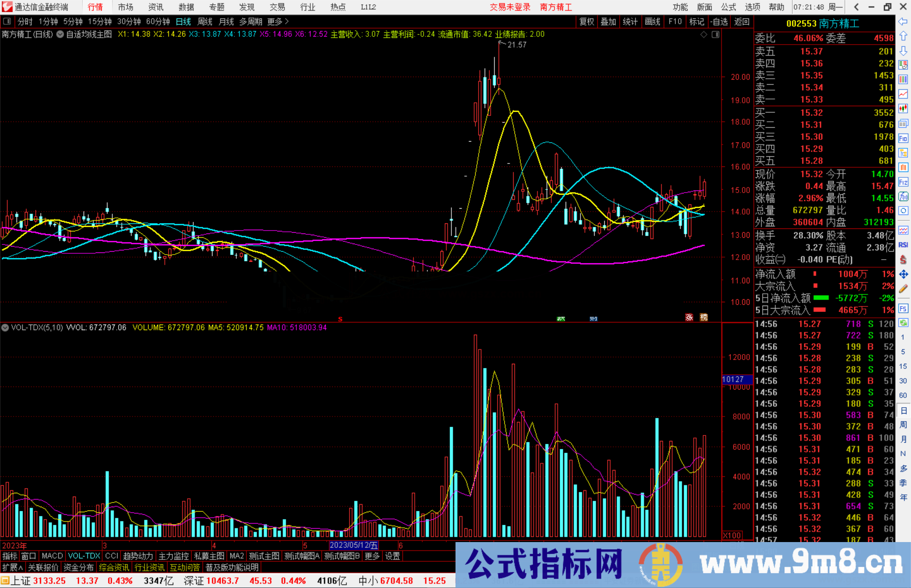911x588 pixels.
Task: Click the 返回 button
Action: click(741, 21)
